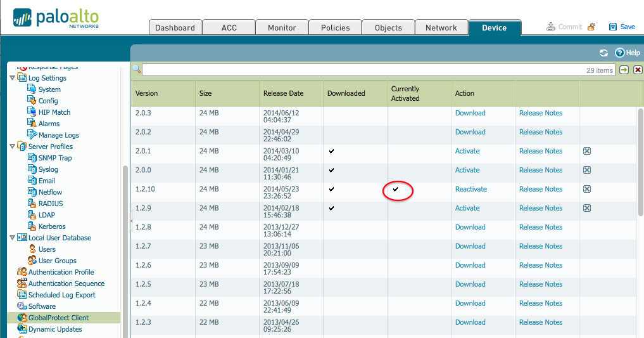
Task: Sort by the Version column header
Action: pyautogui.click(x=163, y=93)
